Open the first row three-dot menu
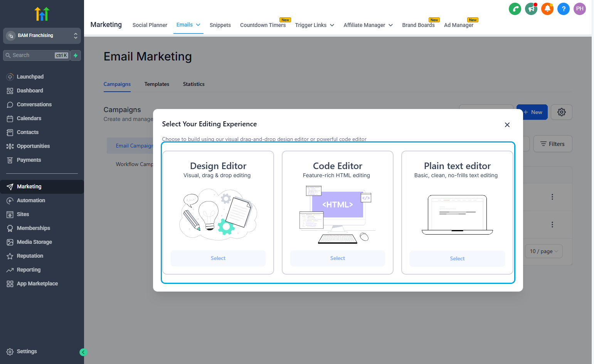 [x=552, y=197]
